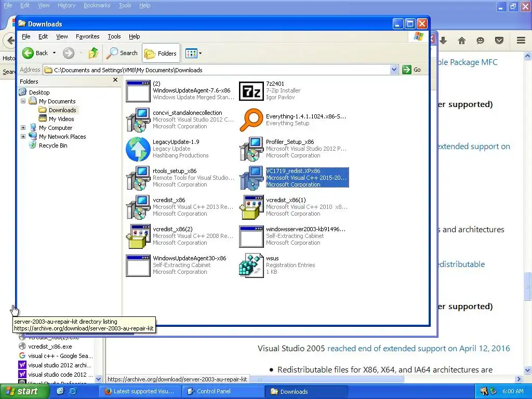Click Show Desktop quick launch icon
Image resolution: width=532 pixels, height=399 pixels.
pyautogui.click(x=60, y=391)
